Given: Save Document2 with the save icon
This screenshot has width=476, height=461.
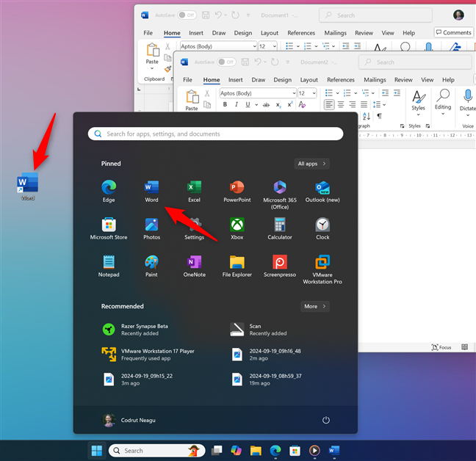Looking at the screenshot, I should pyautogui.click(x=245, y=62).
